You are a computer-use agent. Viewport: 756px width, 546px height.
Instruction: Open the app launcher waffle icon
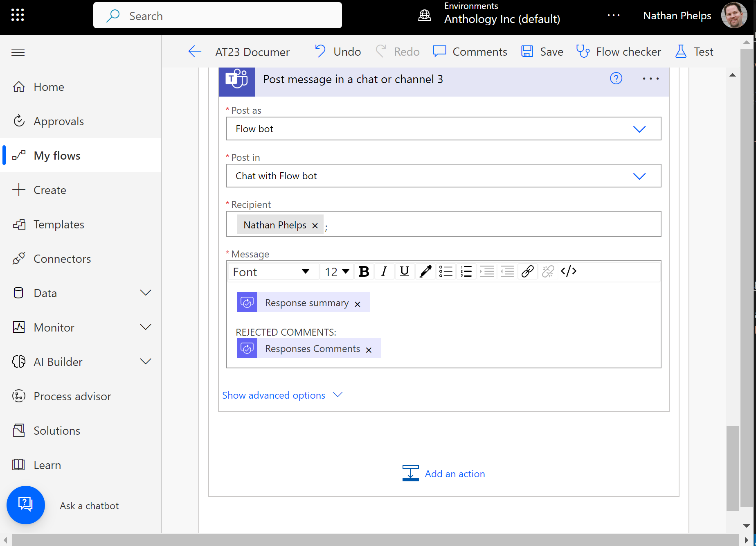[18, 15]
